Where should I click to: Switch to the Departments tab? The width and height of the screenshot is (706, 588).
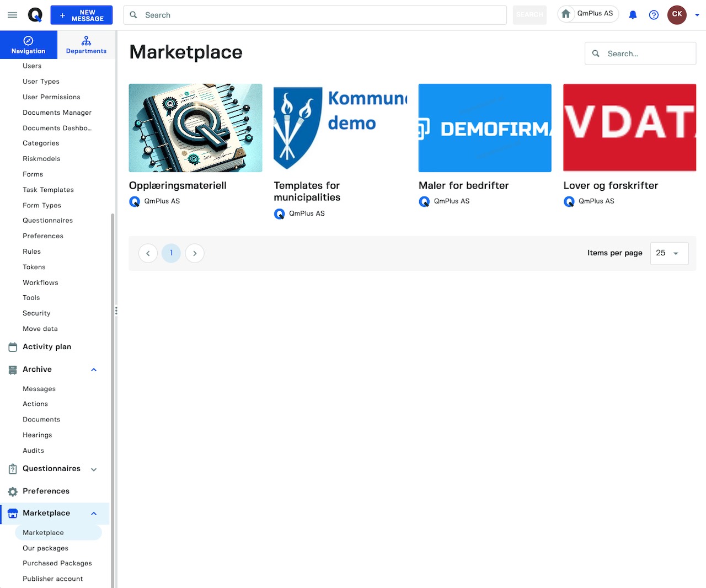pyautogui.click(x=86, y=45)
